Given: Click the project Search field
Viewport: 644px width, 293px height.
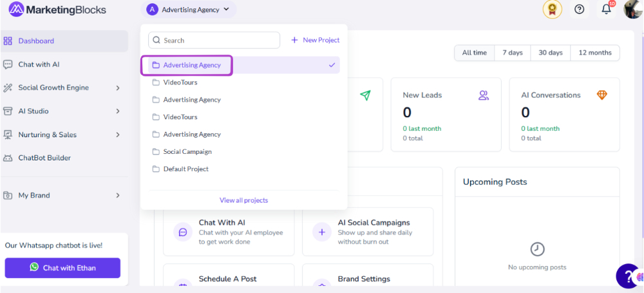Looking at the screenshot, I should [214, 41].
